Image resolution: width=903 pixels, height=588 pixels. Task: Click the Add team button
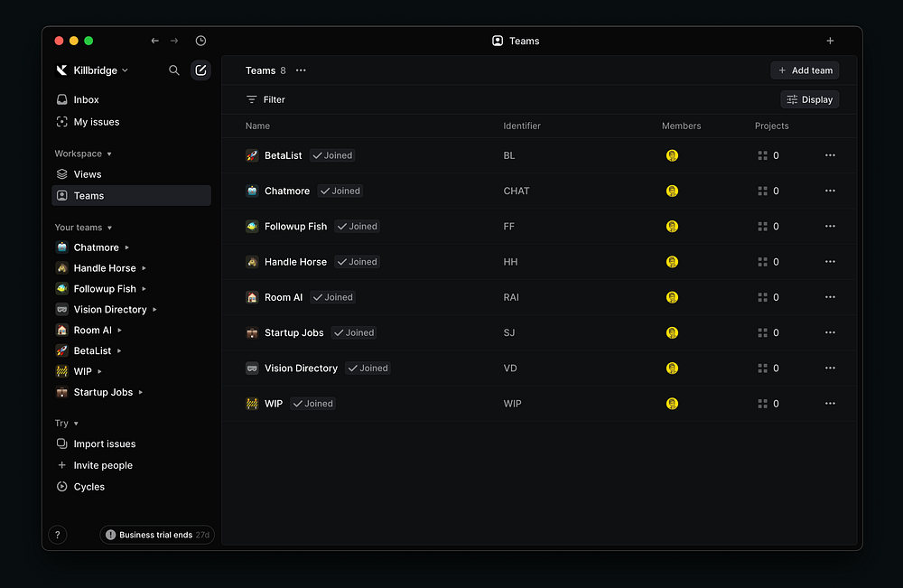coord(805,70)
